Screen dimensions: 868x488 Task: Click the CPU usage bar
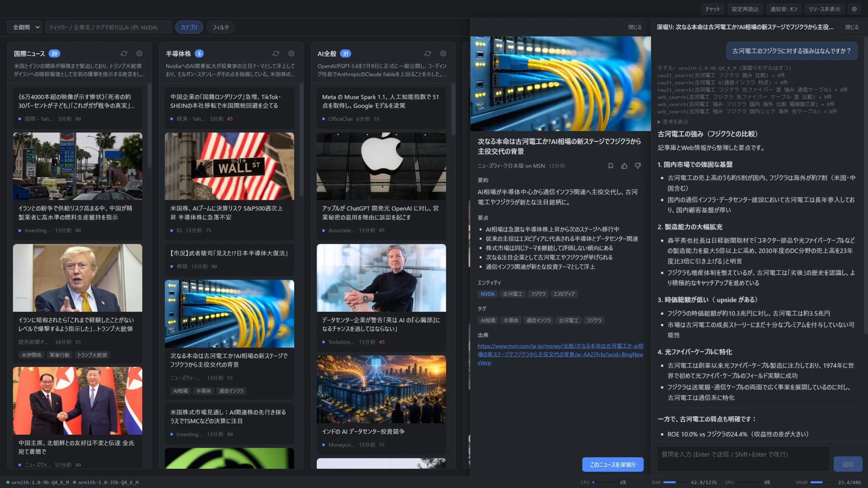(x=604, y=482)
